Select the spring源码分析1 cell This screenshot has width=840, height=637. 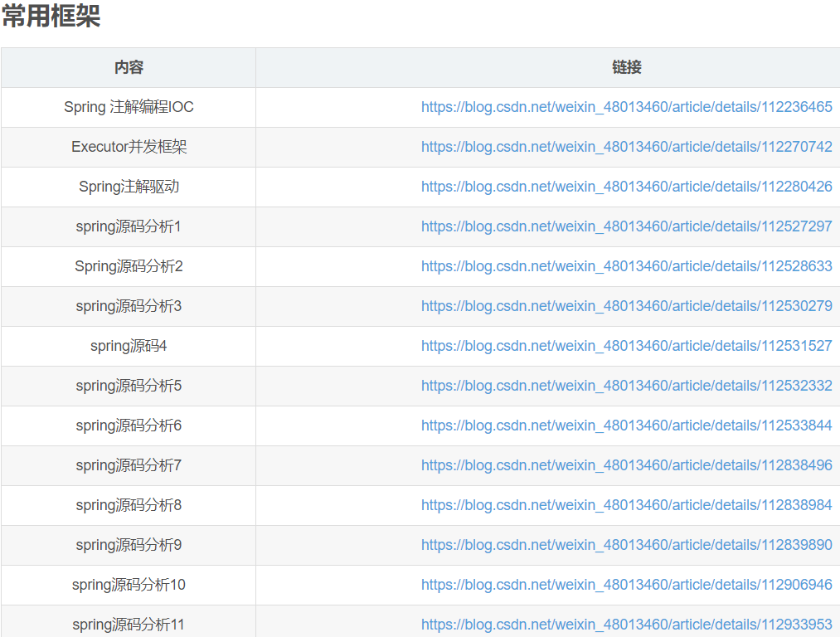129,226
